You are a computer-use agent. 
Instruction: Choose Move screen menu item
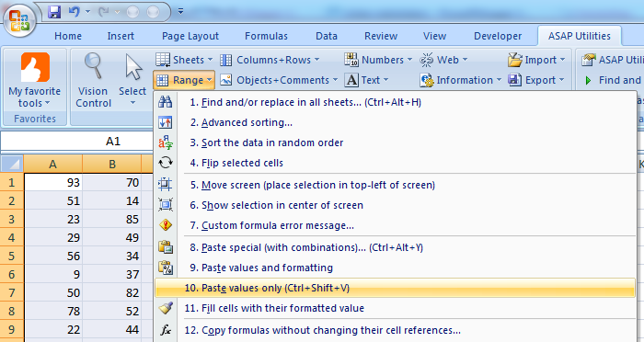pos(395,185)
